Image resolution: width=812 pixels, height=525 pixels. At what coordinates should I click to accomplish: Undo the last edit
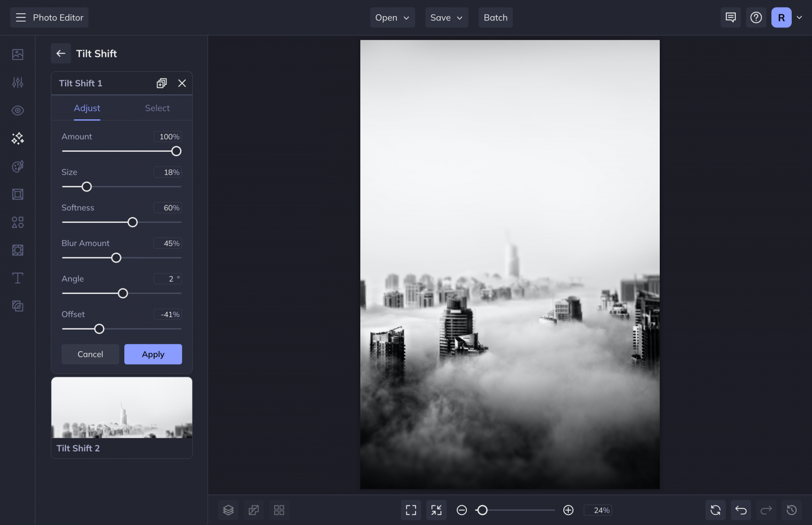[x=740, y=510]
